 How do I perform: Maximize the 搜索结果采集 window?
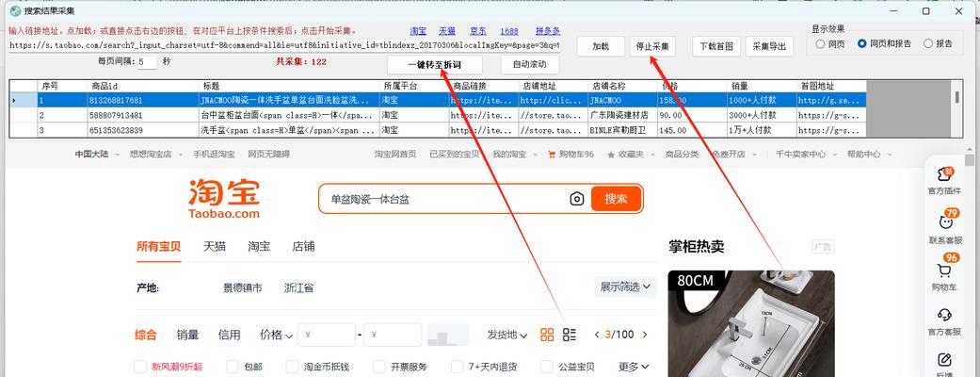[925, 10]
